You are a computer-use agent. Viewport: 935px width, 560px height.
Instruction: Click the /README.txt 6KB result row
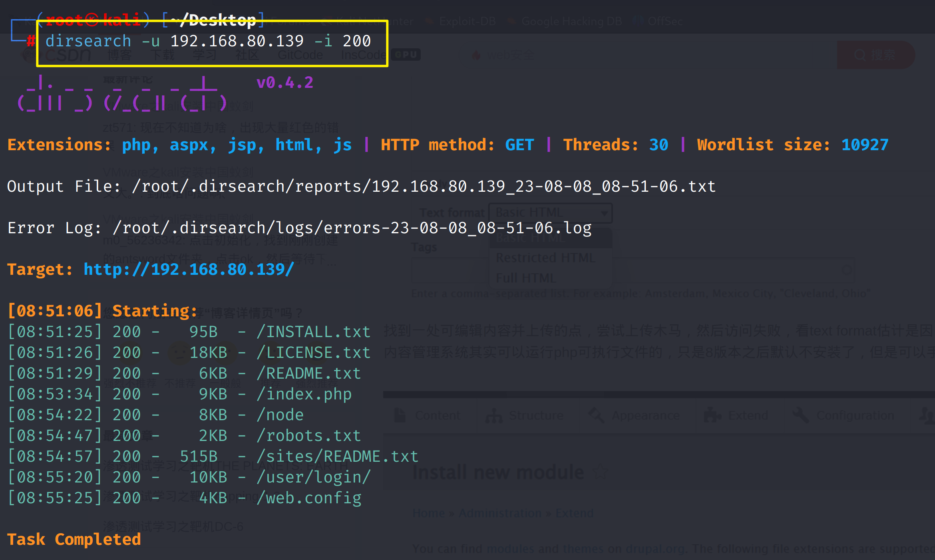(x=185, y=373)
